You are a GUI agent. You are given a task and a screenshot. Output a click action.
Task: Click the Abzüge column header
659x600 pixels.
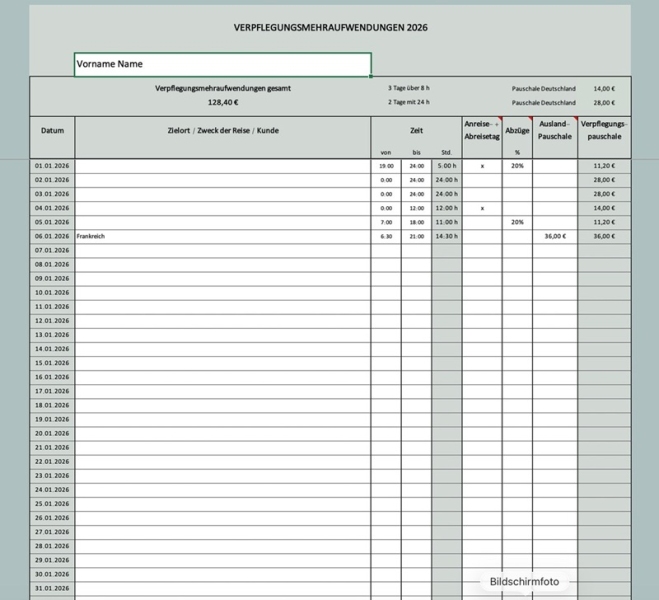(x=517, y=130)
